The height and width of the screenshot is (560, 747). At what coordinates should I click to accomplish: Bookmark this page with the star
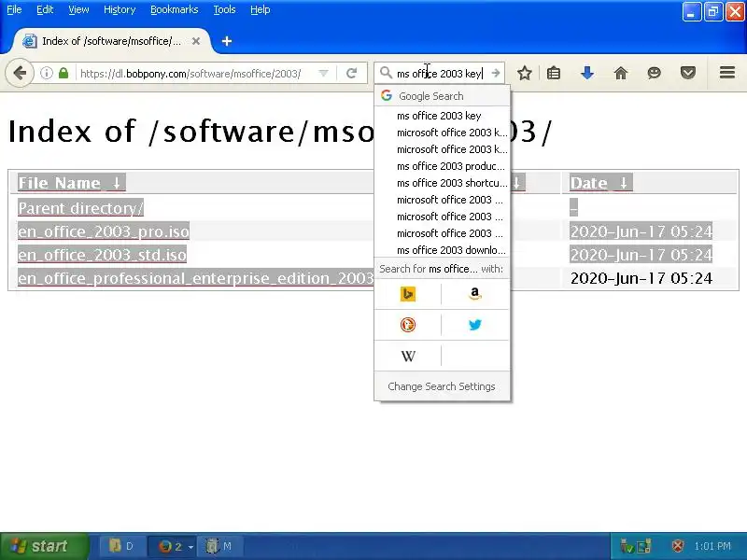click(x=525, y=73)
